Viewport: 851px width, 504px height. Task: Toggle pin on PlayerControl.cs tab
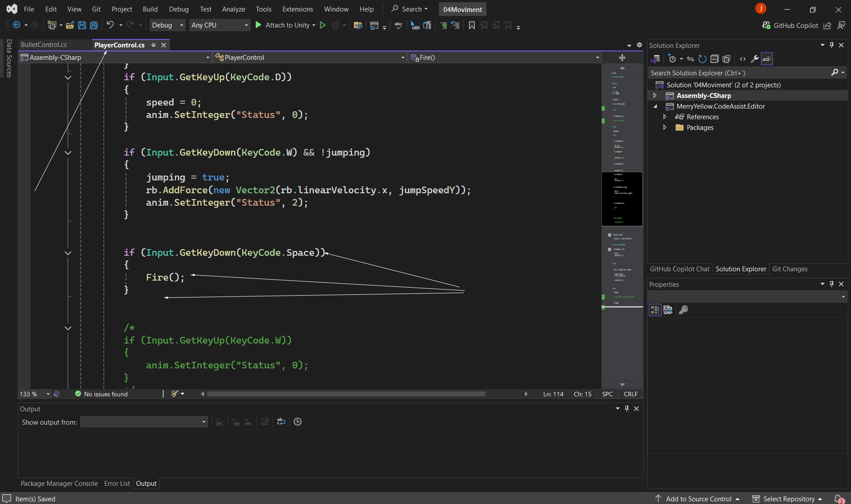pyautogui.click(x=153, y=45)
